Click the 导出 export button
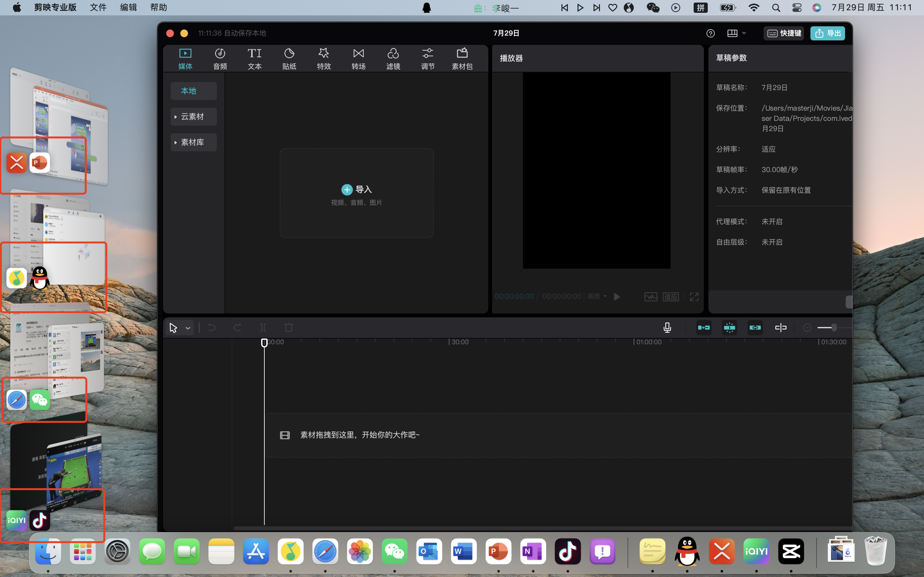This screenshot has width=924, height=577. point(827,33)
